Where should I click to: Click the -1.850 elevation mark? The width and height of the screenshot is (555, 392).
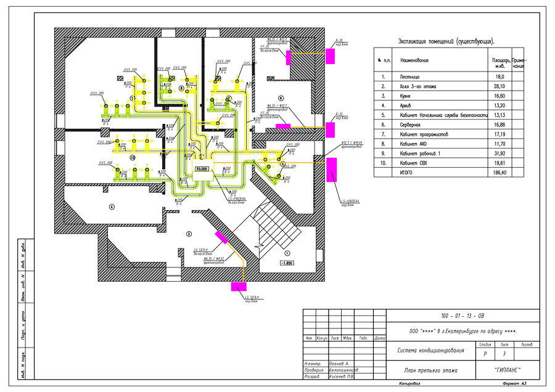tap(288, 263)
